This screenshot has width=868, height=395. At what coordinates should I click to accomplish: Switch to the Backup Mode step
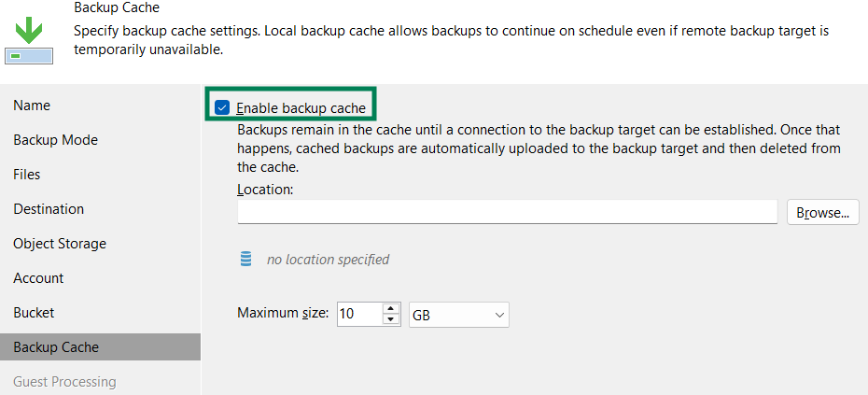[x=56, y=140]
